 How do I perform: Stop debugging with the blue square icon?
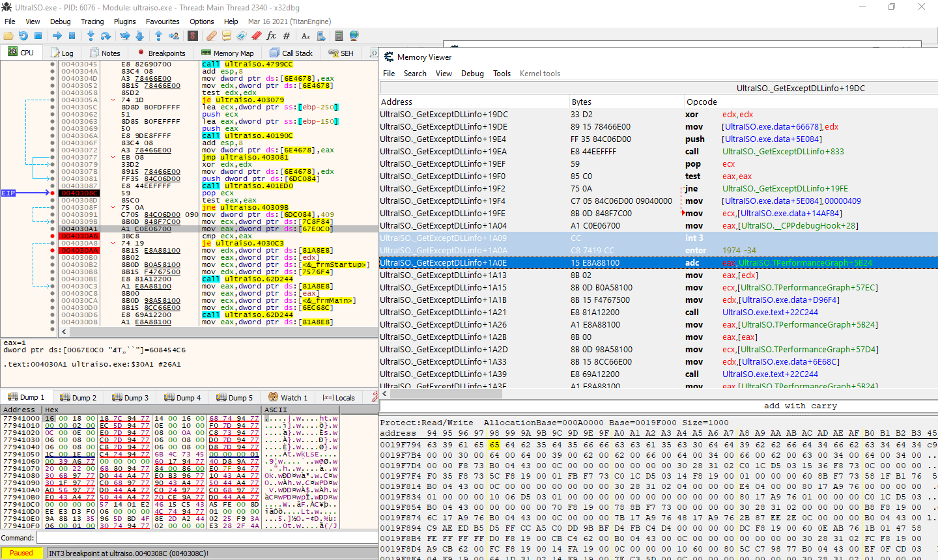pyautogui.click(x=38, y=36)
